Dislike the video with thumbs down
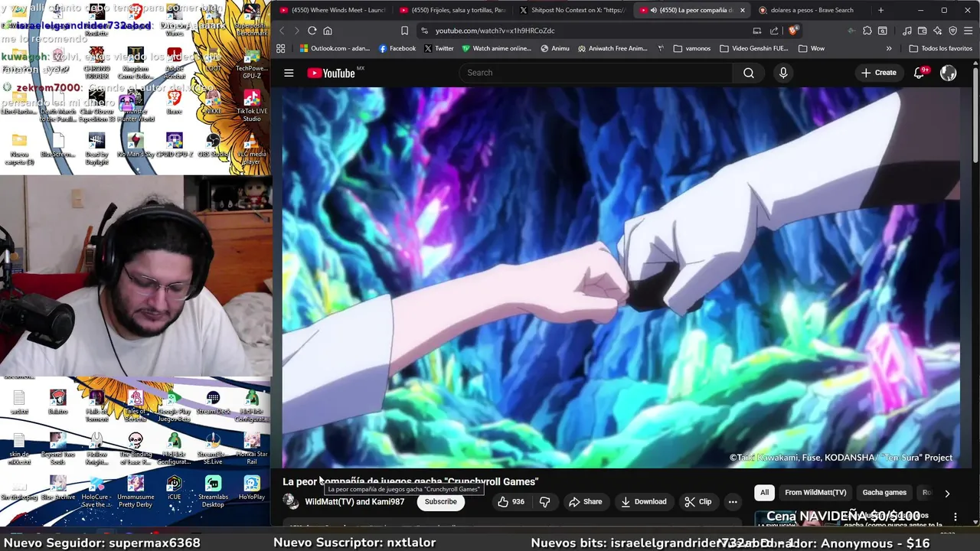This screenshot has width=980, height=551. 545,501
